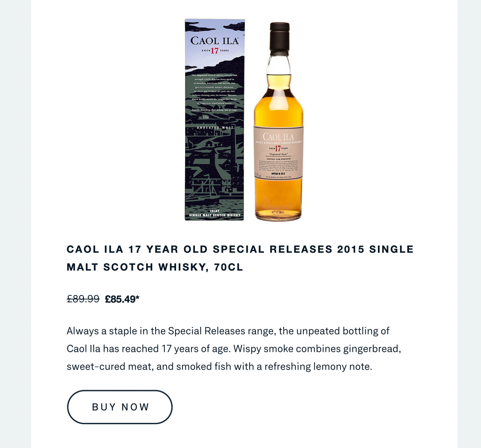This screenshot has width=481, height=448.
Task: Click the Caol Ila gift box image
Action: point(215,120)
